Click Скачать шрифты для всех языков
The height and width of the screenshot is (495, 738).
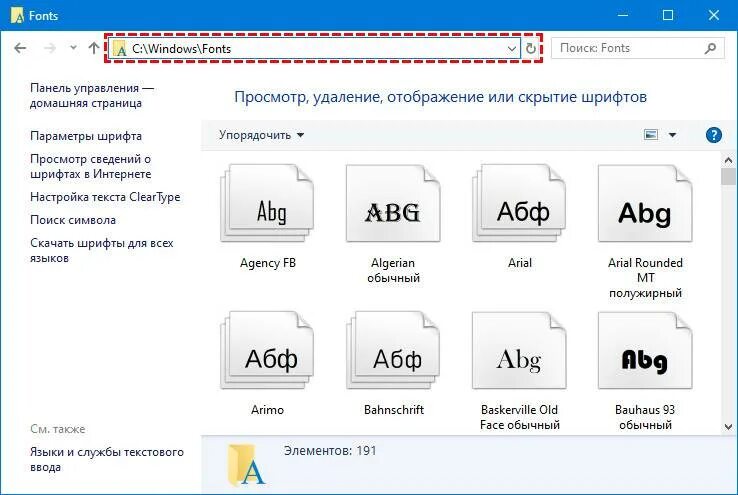pos(102,250)
